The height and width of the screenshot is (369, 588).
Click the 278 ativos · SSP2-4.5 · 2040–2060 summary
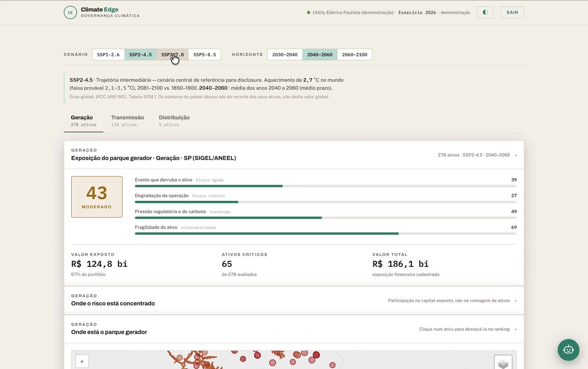click(474, 155)
